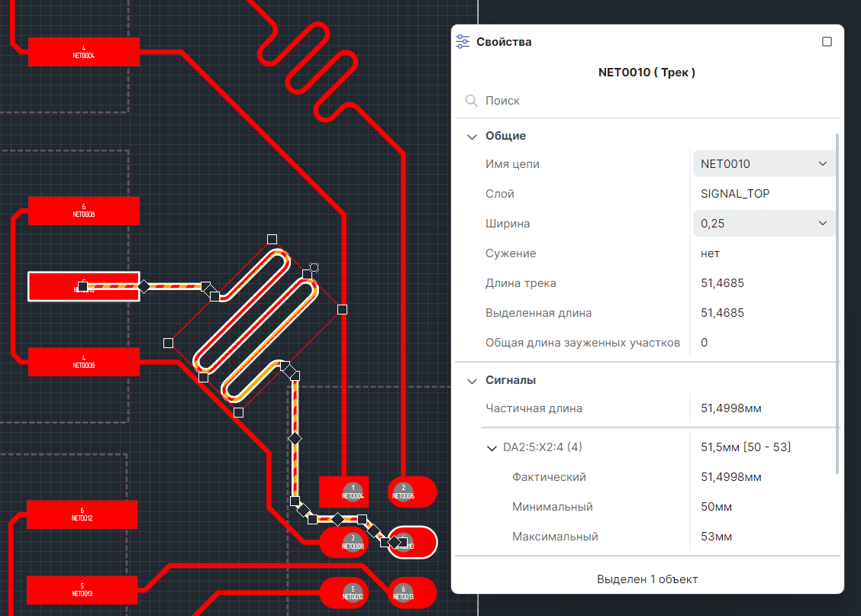861x616 pixels.
Task: Click the Свойства panel vertical scrollbar
Action: point(838,305)
